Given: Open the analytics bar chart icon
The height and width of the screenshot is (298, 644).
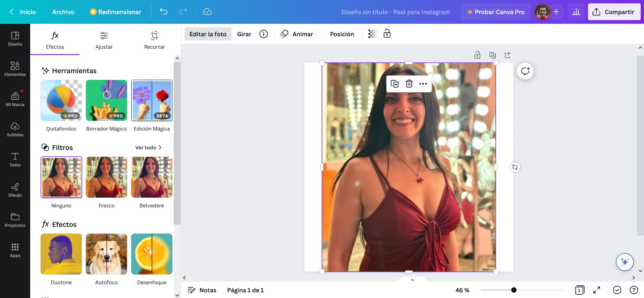Looking at the screenshot, I should [576, 12].
